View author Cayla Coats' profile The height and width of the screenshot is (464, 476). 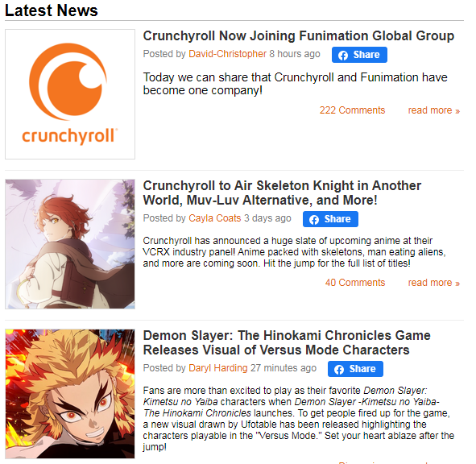pyautogui.click(x=214, y=218)
